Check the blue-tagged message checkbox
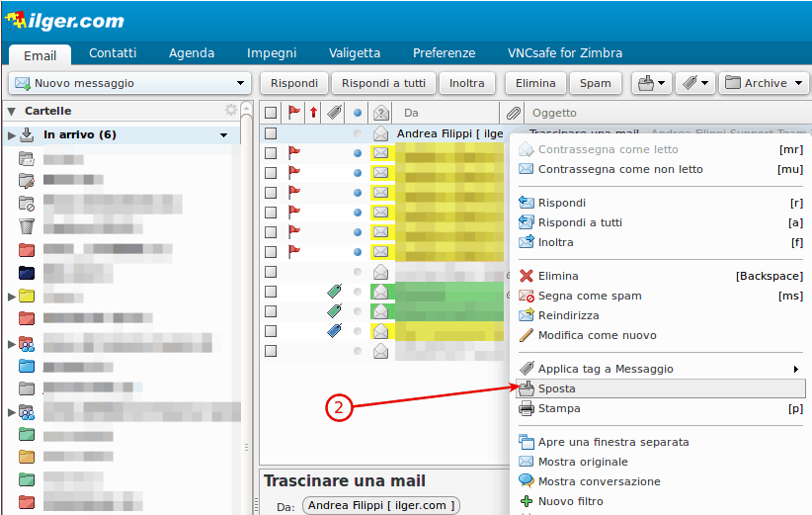 [x=271, y=331]
